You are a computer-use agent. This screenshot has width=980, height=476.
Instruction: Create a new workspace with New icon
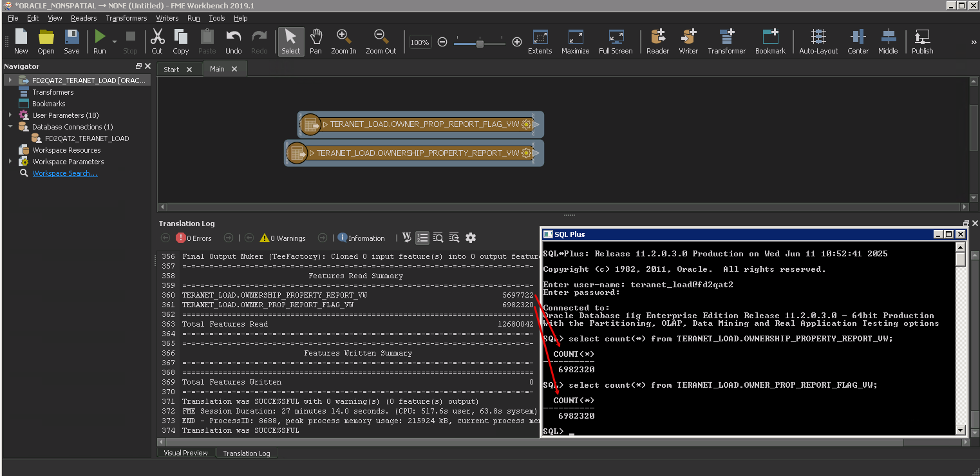coord(21,41)
